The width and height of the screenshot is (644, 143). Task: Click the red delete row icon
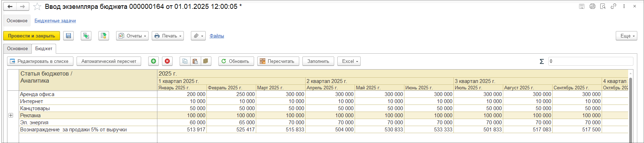(167, 61)
